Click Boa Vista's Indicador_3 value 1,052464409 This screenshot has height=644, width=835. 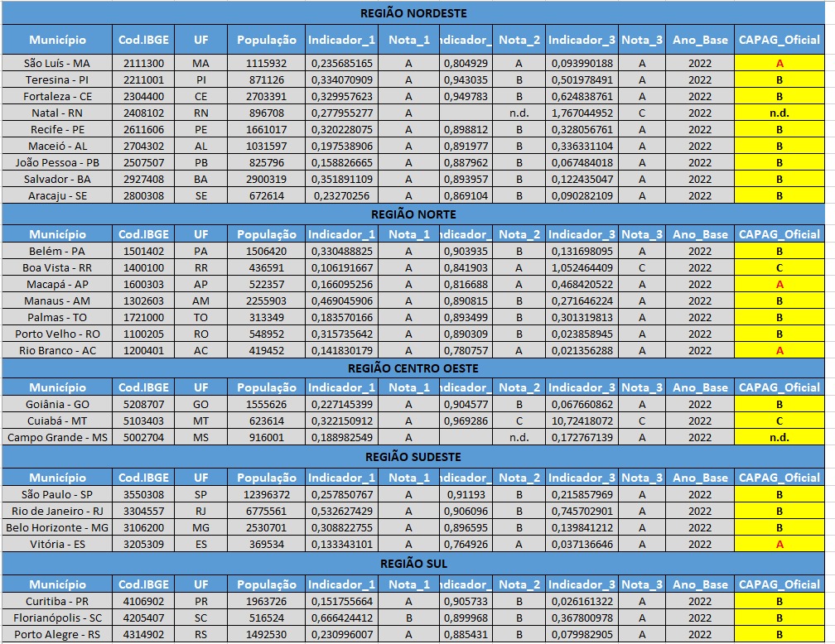pos(582,267)
